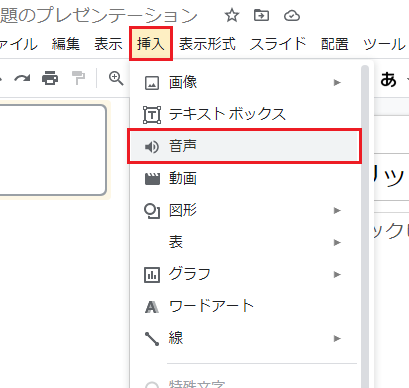
Task: Choose 動画 from the insert menu
Action: pos(245,178)
